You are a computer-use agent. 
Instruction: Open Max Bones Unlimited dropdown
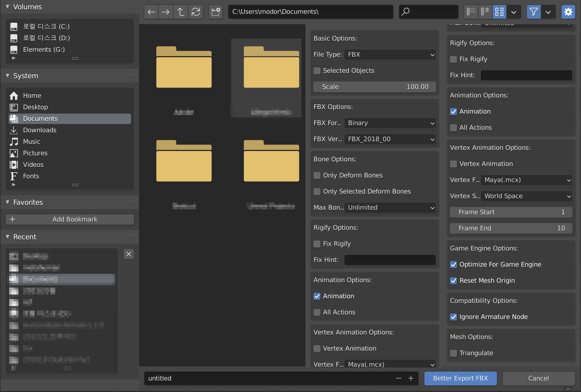pyautogui.click(x=390, y=208)
